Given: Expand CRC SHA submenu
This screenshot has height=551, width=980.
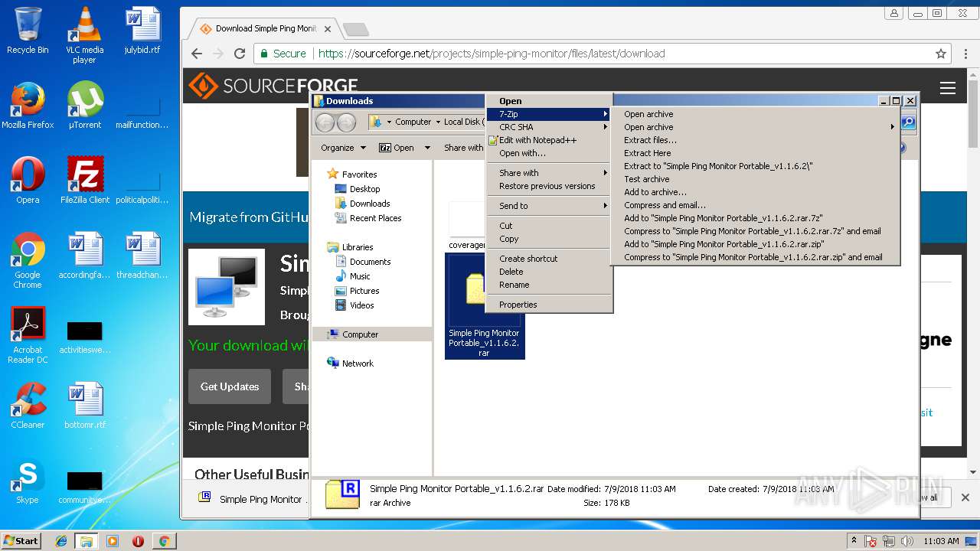Looking at the screenshot, I should tap(549, 127).
